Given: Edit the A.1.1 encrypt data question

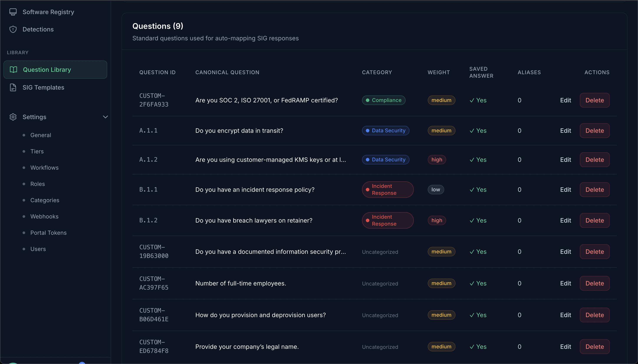Looking at the screenshot, I should click(x=565, y=131).
